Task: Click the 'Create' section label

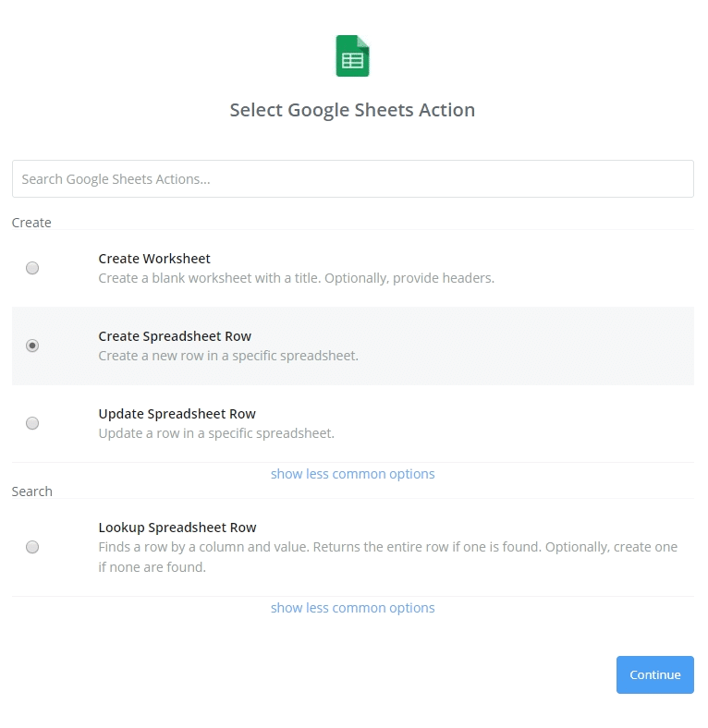Action: (x=31, y=223)
